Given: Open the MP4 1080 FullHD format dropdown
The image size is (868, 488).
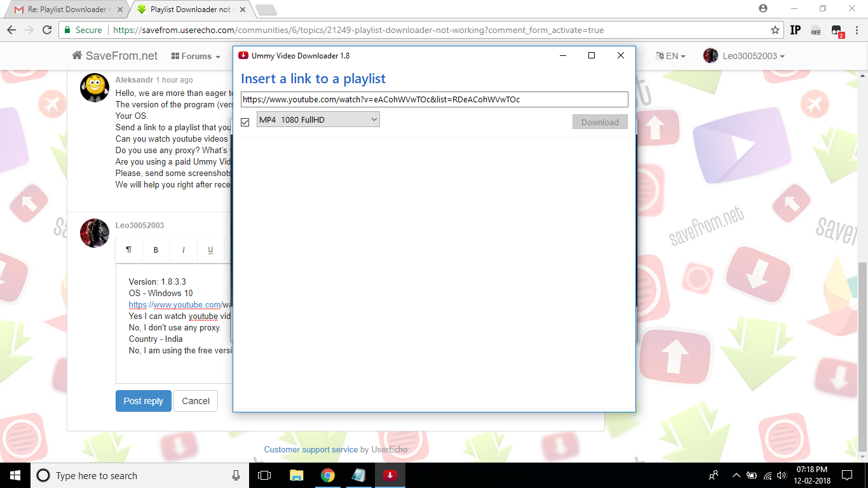Looking at the screenshot, I should [x=318, y=119].
